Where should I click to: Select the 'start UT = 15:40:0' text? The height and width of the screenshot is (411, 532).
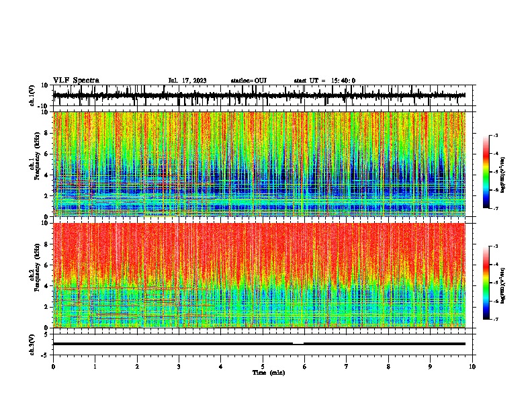pos(324,81)
